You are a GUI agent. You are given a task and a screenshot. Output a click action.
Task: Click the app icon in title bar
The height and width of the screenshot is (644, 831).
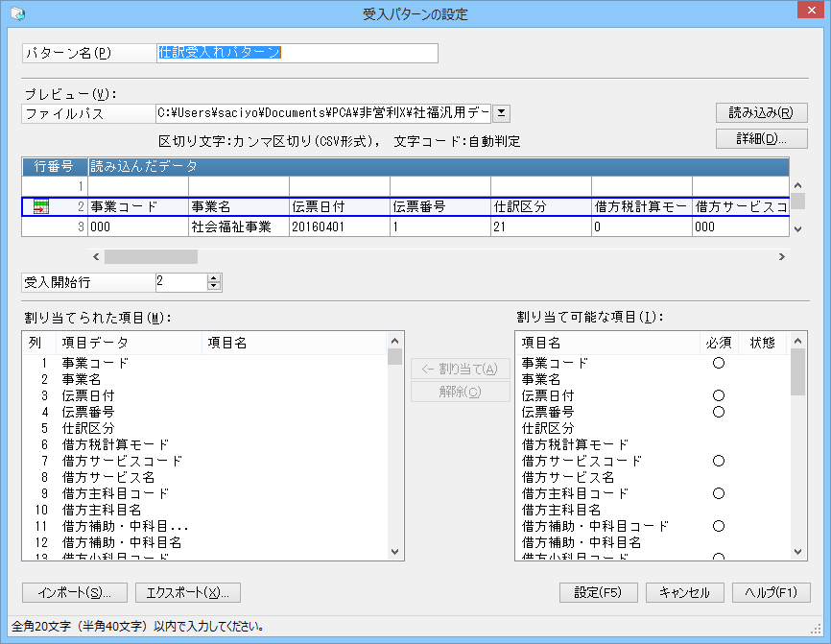(17, 13)
